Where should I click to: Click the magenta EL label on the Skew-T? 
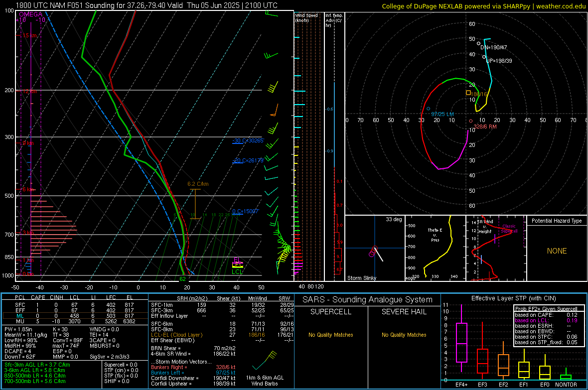point(237,260)
